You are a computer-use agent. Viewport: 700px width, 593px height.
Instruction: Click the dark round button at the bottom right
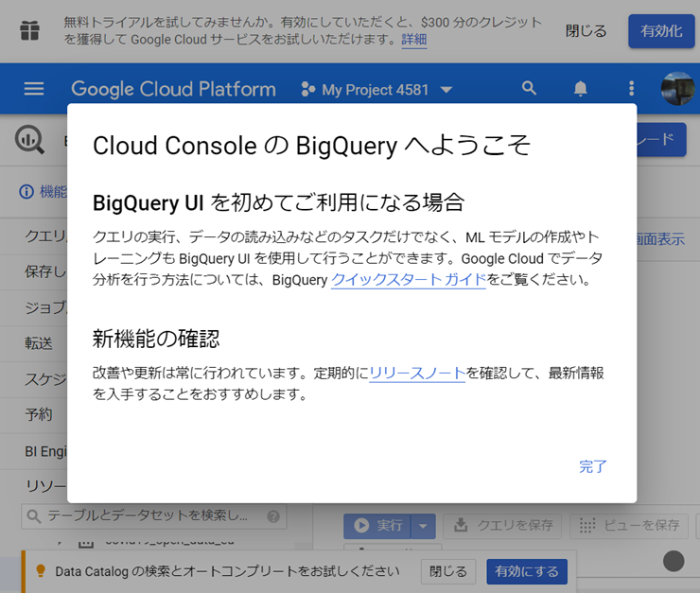click(674, 561)
